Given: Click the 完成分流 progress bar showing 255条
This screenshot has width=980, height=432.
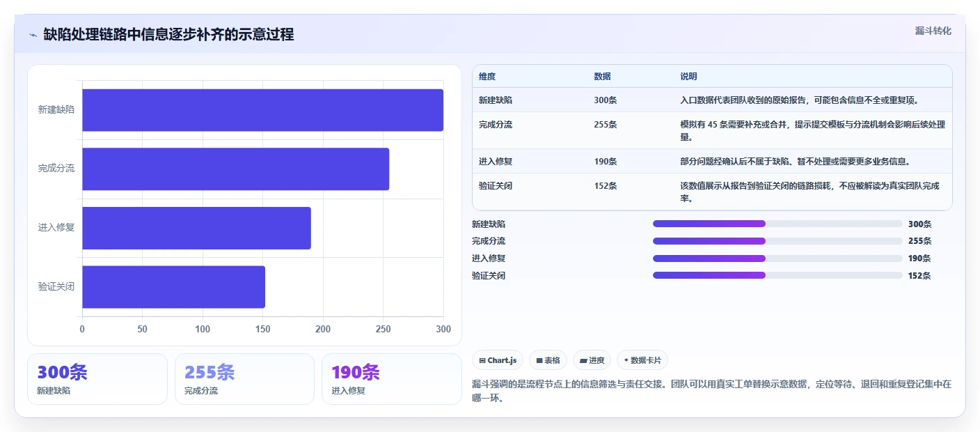Looking at the screenshot, I should pyautogui.click(x=777, y=241).
